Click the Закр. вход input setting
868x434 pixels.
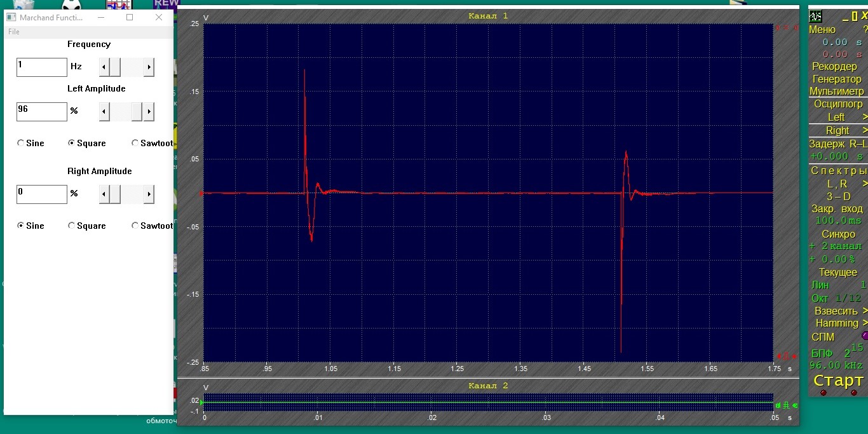837,208
